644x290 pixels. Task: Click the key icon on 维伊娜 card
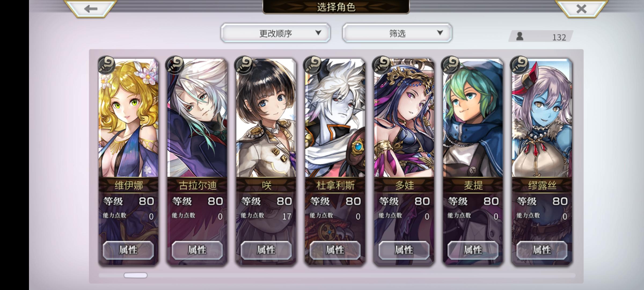click(107, 65)
